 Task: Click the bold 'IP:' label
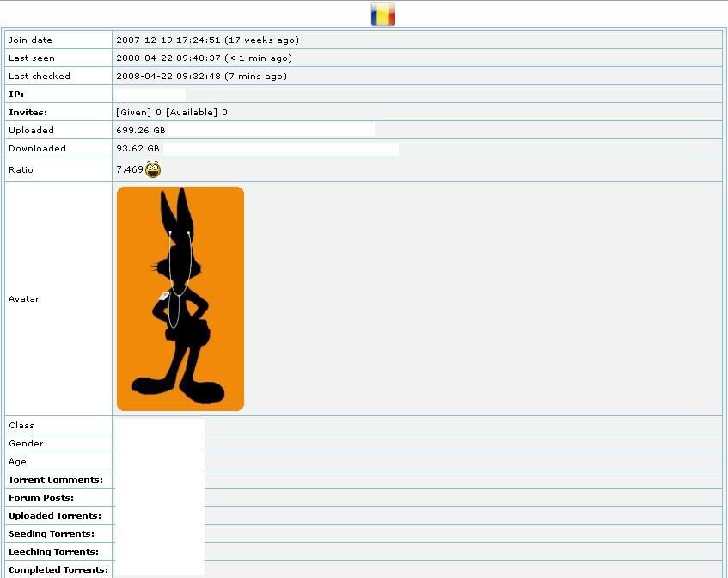[16, 95]
